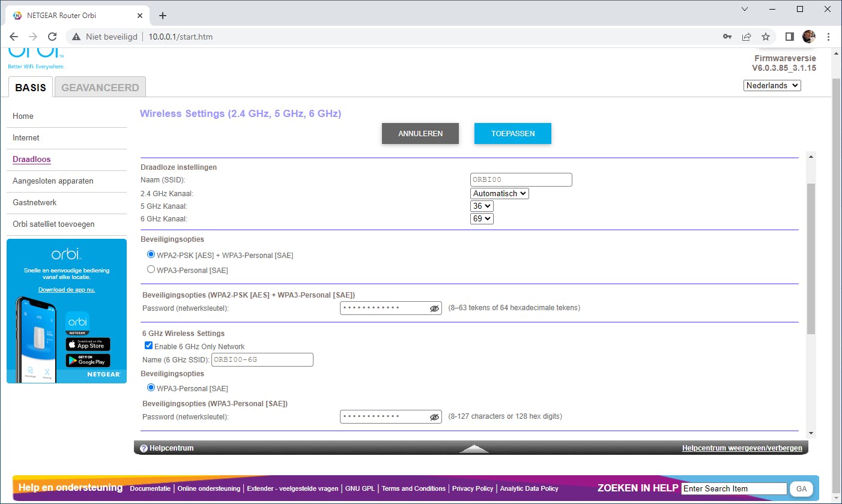
Task: Show the 6 GHz password with the eye icon
Action: click(x=435, y=416)
